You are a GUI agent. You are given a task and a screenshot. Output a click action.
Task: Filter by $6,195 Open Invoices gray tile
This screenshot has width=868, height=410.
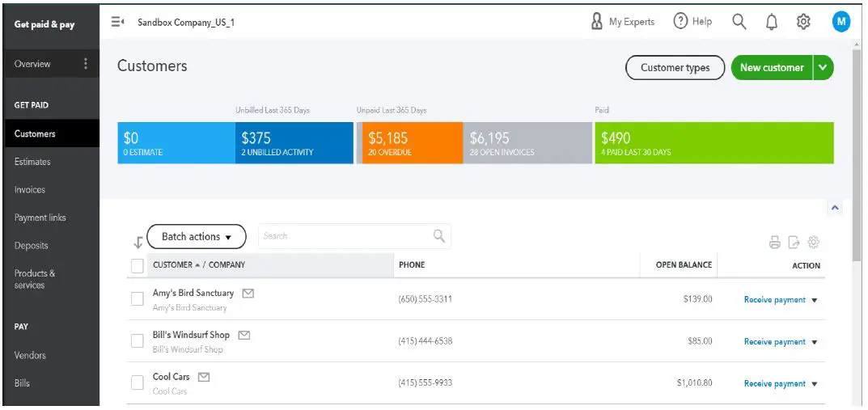[527, 143]
